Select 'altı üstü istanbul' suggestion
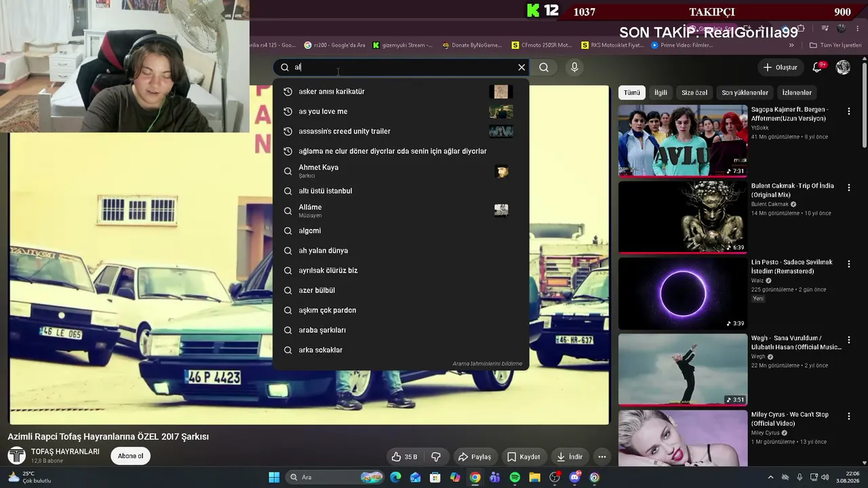Image resolution: width=868 pixels, height=488 pixels. [x=401, y=190]
